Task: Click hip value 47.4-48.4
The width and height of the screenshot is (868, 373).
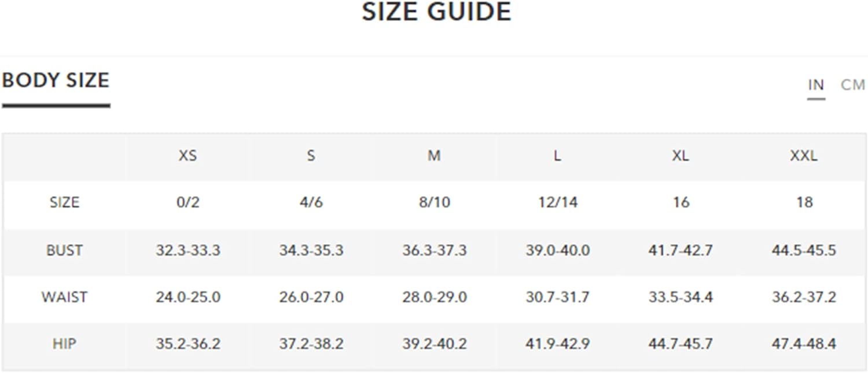Action: [x=804, y=344]
